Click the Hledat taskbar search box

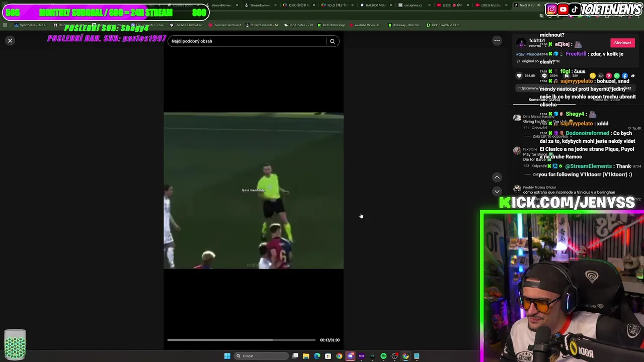pyautogui.click(x=261, y=356)
